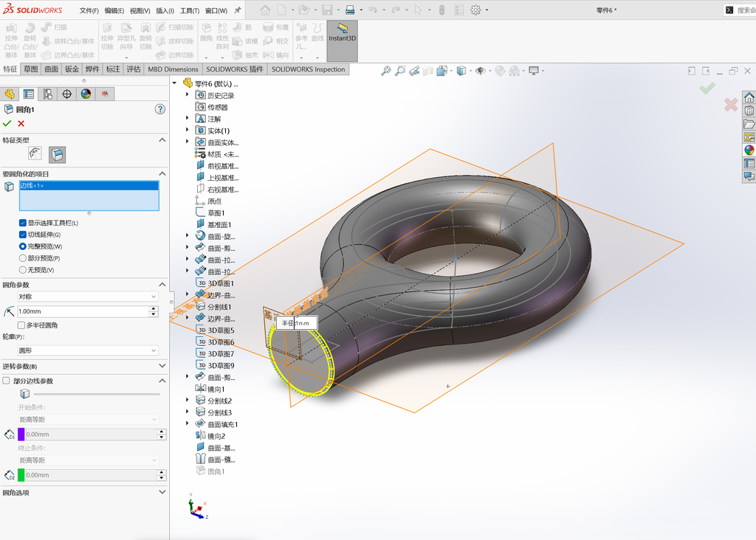Select the 无预览(V) radio button

tap(23, 270)
